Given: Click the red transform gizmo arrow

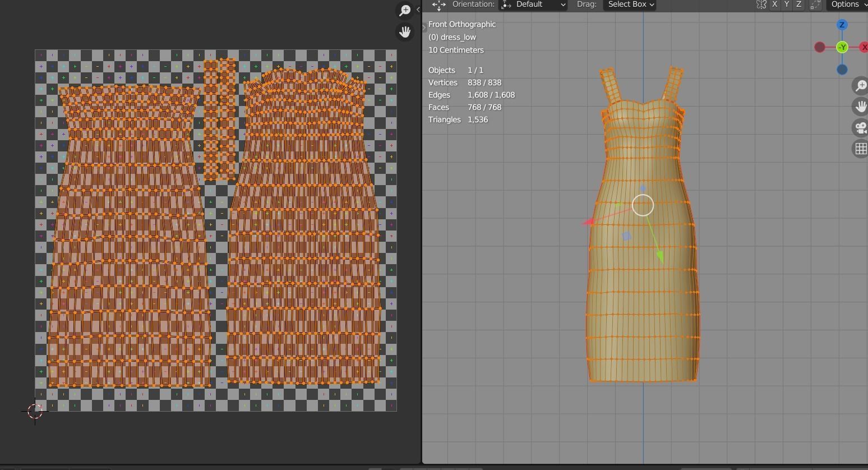Looking at the screenshot, I should coord(588,222).
